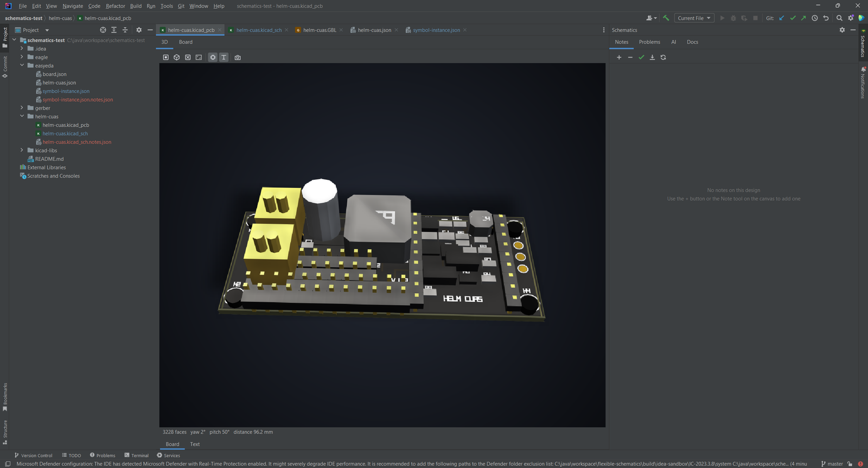Viewport: 868px width, 468px height.
Task: Click the crossed-box icon in 3D toolbar
Action: [188, 58]
